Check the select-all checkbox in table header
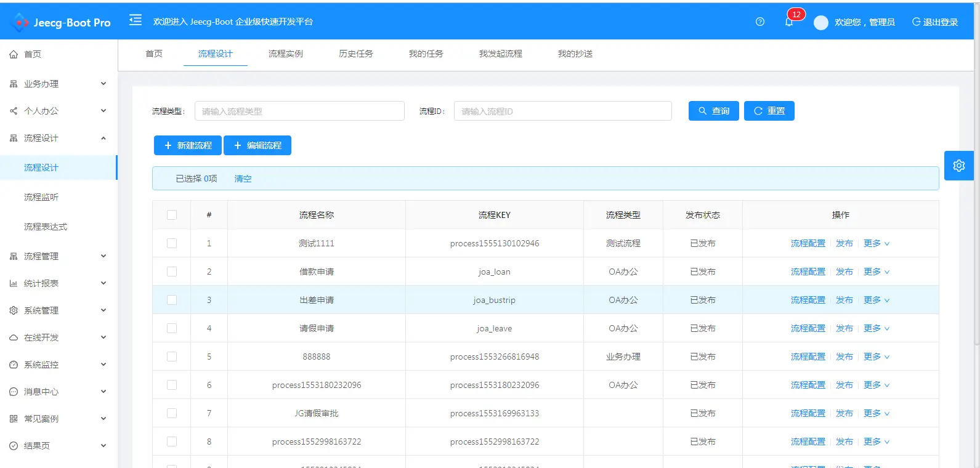 click(x=172, y=215)
